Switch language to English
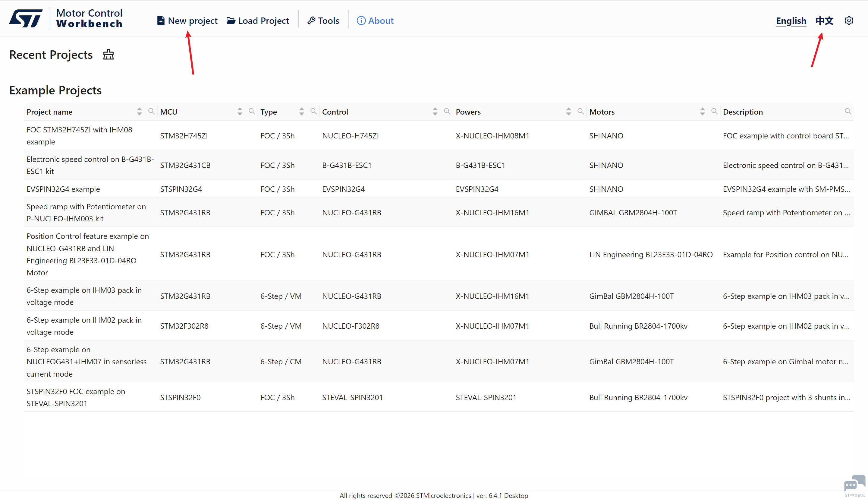This screenshot has width=868, height=500. coord(791,21)
